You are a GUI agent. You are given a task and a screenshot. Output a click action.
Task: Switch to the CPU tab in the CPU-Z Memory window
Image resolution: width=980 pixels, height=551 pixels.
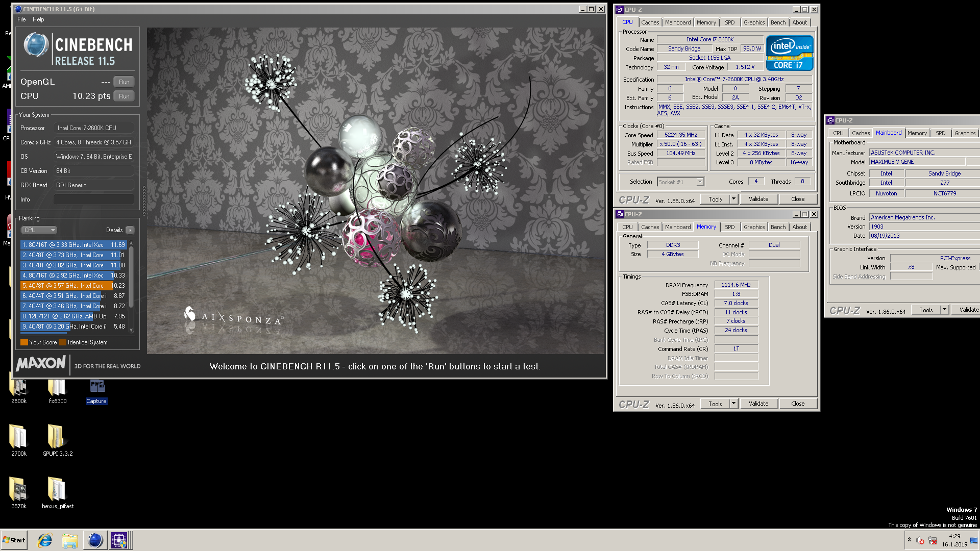[627, 227]
